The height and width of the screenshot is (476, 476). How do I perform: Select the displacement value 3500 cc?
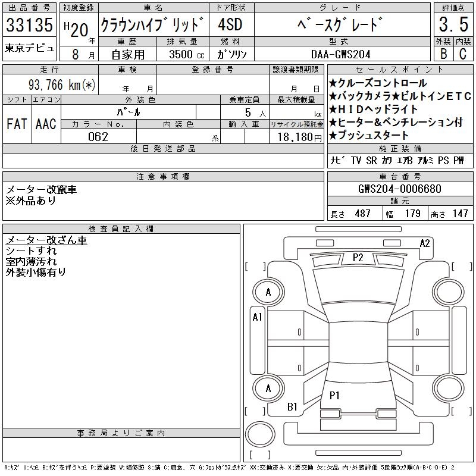coord(187,54)
